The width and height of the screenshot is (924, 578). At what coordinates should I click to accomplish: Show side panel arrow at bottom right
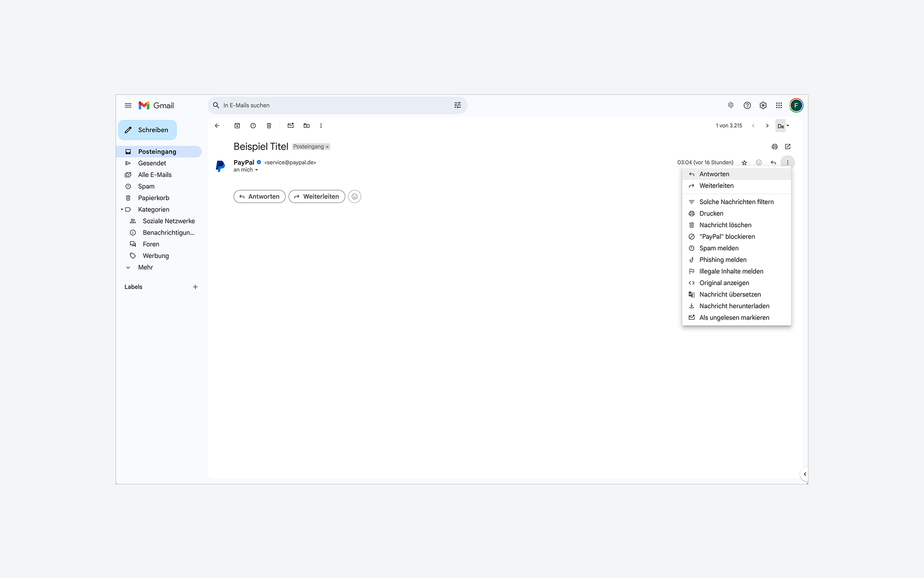click(x=804, y=474)
